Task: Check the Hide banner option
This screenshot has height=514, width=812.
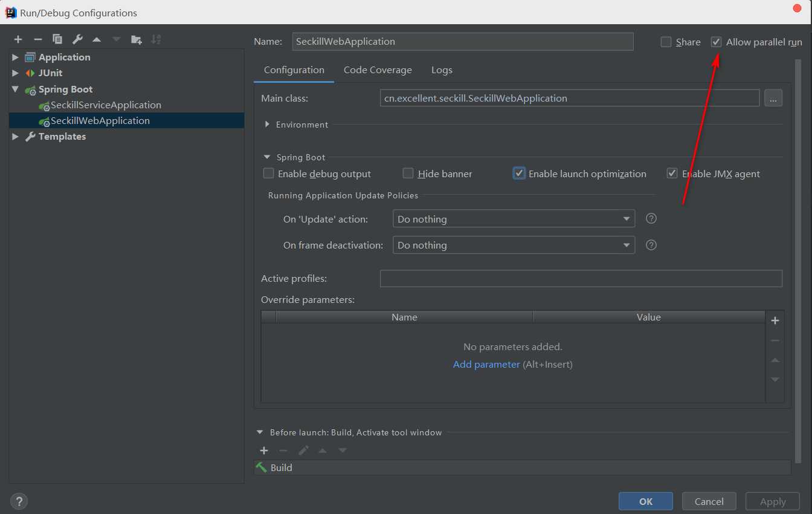Action: click(x=408, y=174)
